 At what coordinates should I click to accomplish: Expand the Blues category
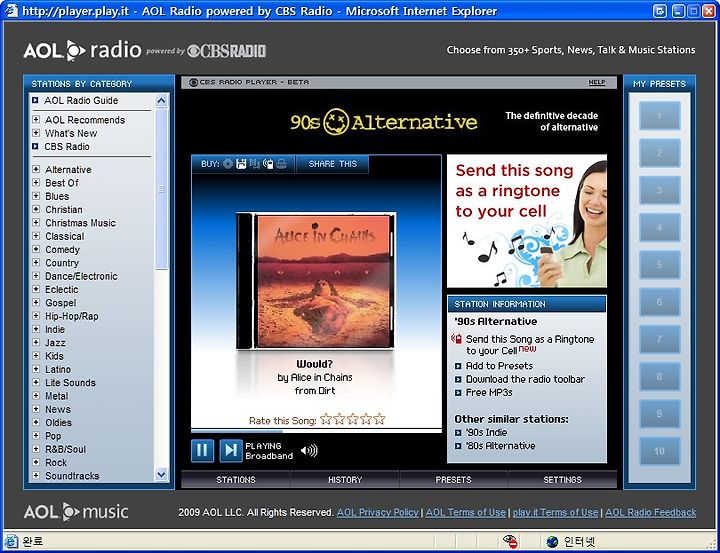pos(36,196)
